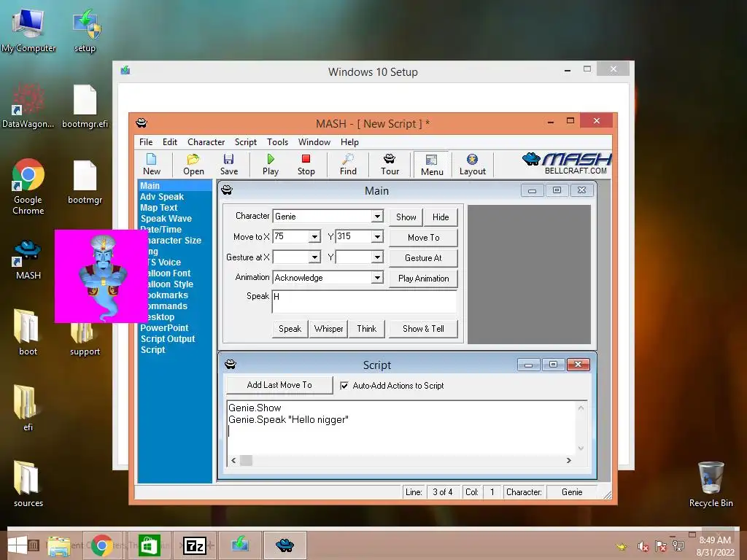Click the Move To button

(424, 238)
